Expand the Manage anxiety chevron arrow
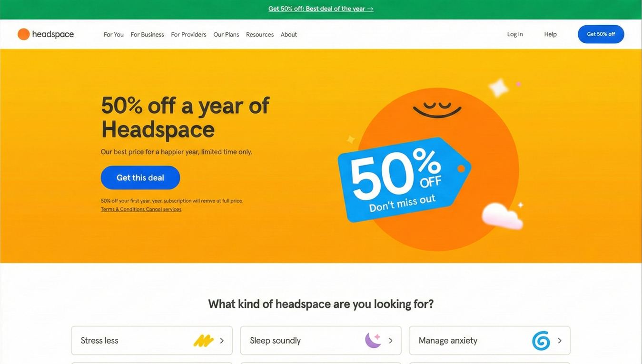The height and width of the screenshot is (364, 642). point(560,341)
